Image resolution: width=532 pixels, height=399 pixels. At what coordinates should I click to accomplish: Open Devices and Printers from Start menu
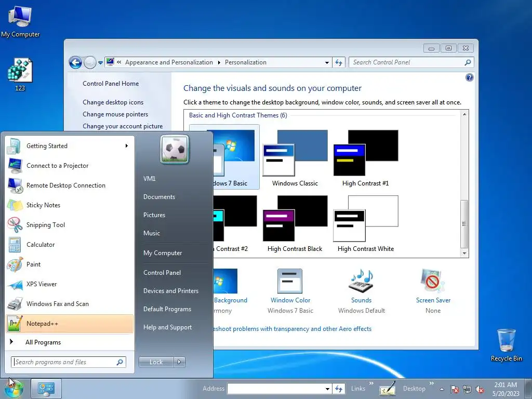click(170, 291)
